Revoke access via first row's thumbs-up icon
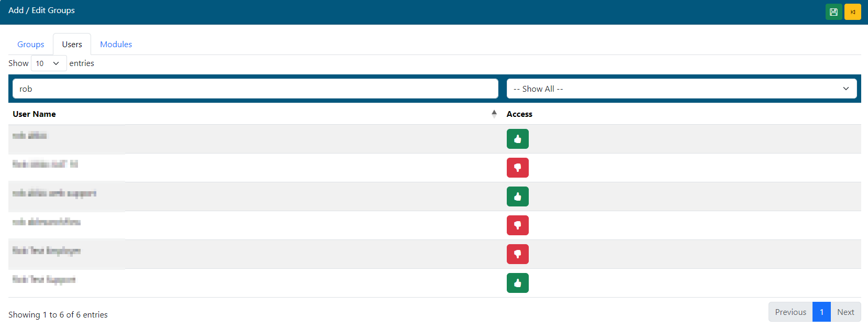 coord(517,139)
